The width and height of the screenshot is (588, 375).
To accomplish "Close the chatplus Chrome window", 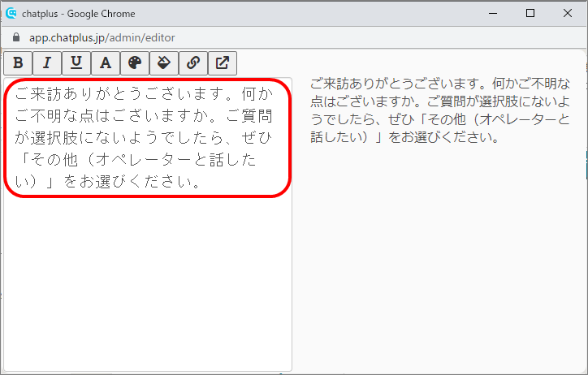I will tap(568, 14).
